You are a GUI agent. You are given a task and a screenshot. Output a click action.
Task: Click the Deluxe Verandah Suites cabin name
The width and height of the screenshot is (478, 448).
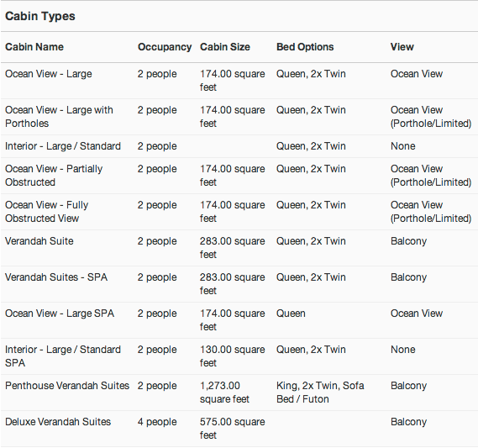pyautogui.click(x=58, y=422)
